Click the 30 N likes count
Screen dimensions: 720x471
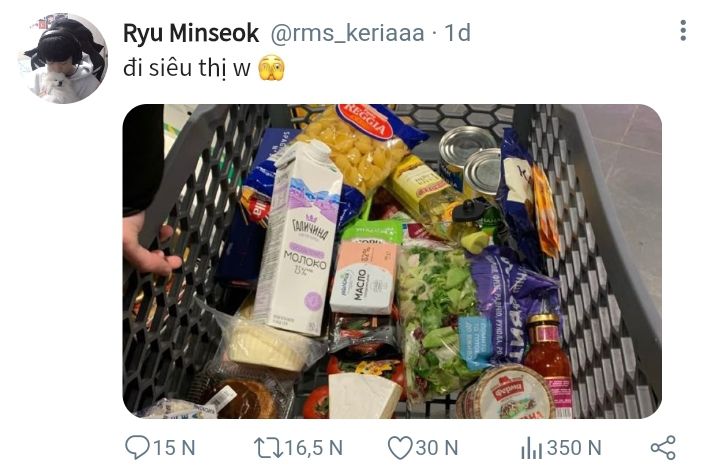(437, 448)
